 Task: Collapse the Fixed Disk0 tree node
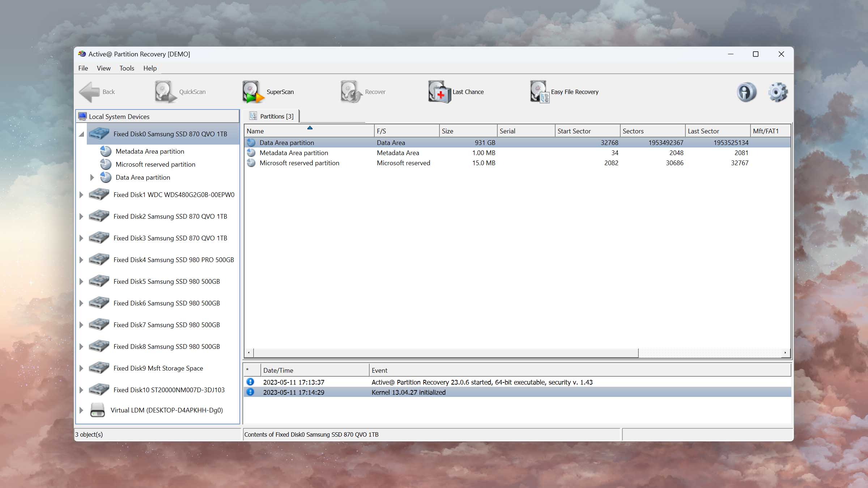tap(82, 134)
